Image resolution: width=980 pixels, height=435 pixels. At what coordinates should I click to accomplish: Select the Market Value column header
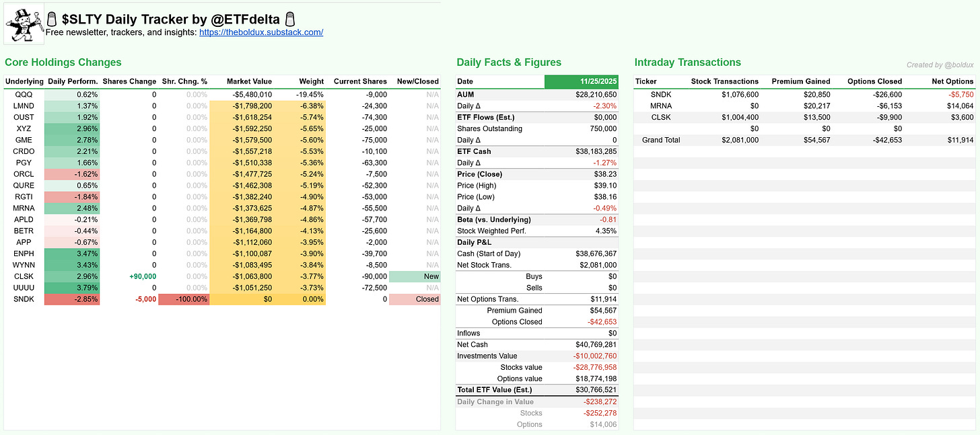coord(249,81)
